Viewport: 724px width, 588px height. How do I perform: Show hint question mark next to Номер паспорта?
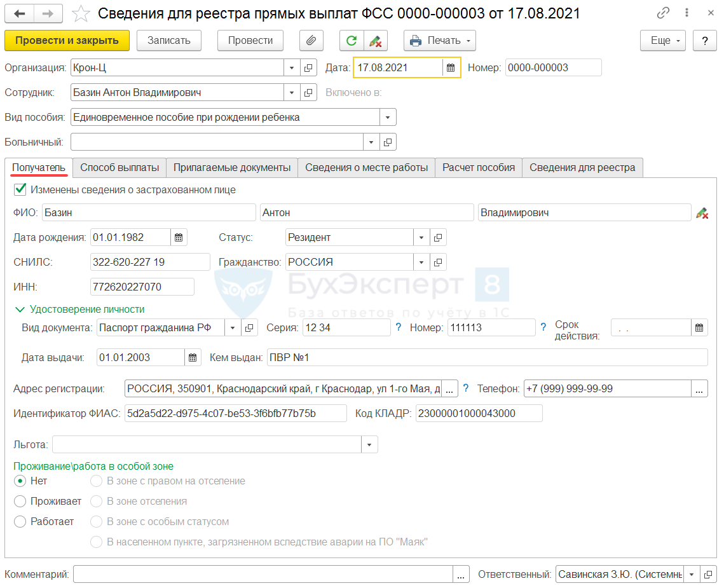point(543,327)
